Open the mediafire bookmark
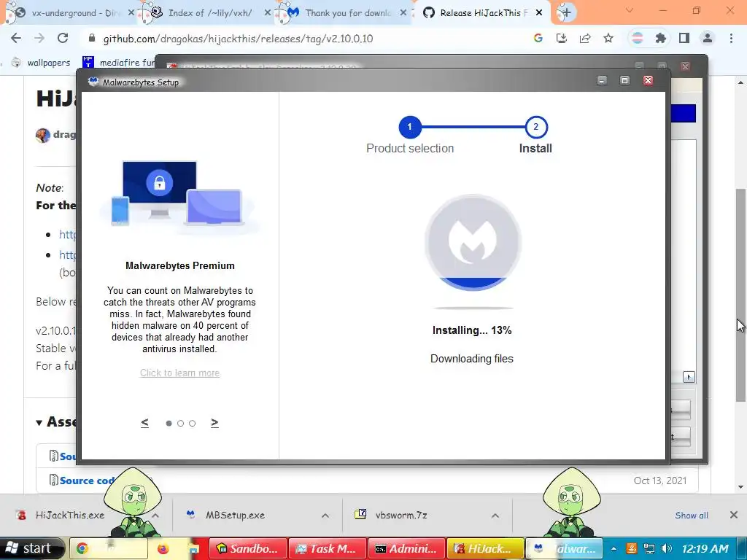747x560 pixels. (119, 63)
